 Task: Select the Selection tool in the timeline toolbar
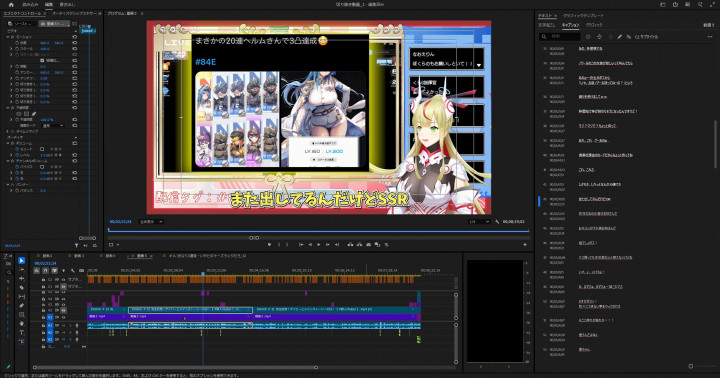[x=22, y=260]
